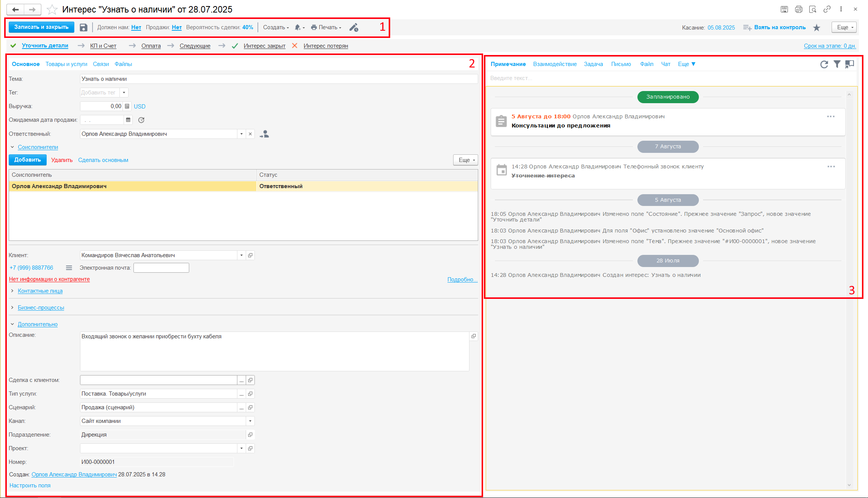This screenshot has height=498, width=868.
Task: Add interest to favorites with star icon
Action: tap(52, 9)
